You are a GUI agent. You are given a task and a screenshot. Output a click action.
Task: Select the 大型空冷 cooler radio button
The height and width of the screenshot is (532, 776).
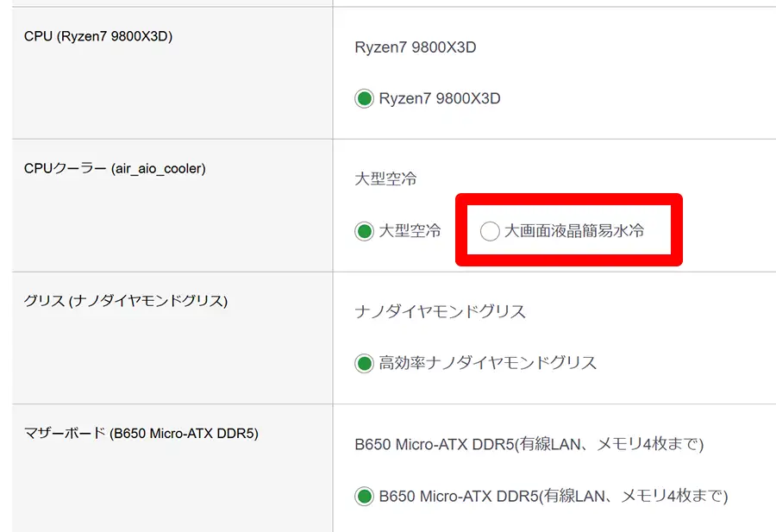click(364, 231)
